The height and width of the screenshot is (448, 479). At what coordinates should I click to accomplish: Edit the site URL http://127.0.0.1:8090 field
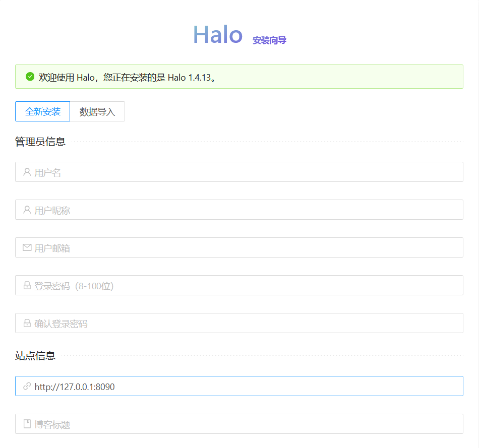click(239, 386)
